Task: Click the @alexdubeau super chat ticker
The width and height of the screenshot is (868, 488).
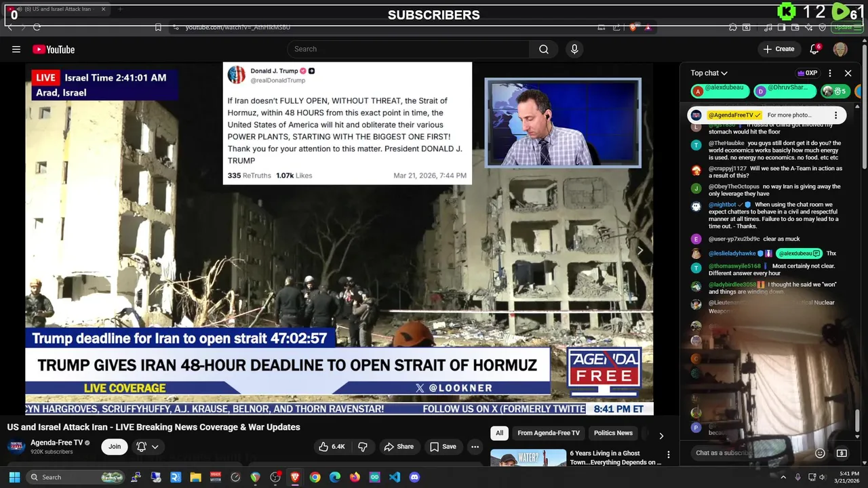Action: pos(720,90)
